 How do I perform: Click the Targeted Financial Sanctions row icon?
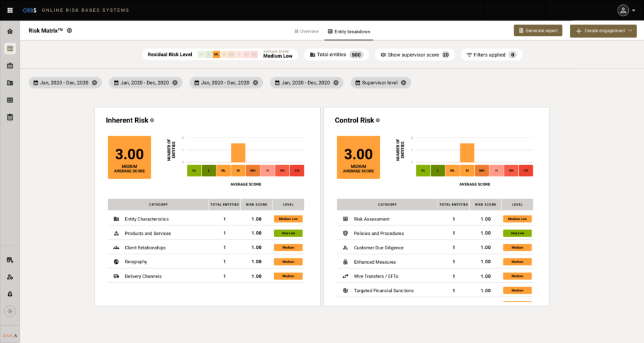click(x=345, y=290)
